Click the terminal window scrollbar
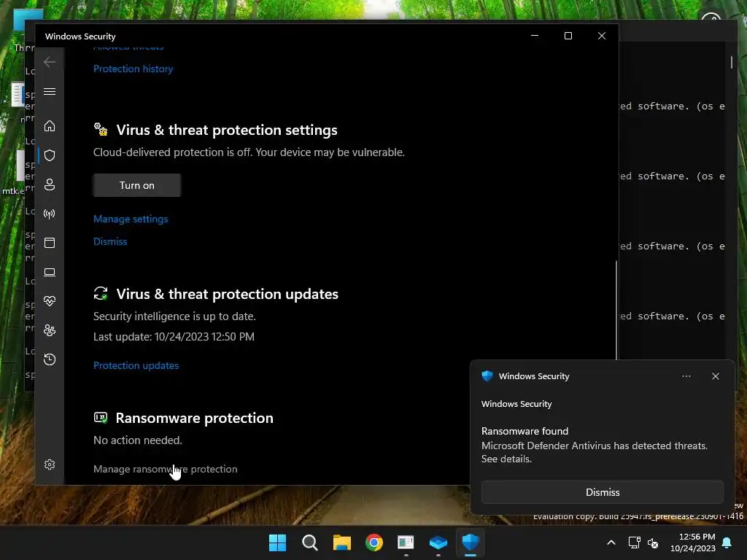Screen dimensions: 747x560 (731, 63)
